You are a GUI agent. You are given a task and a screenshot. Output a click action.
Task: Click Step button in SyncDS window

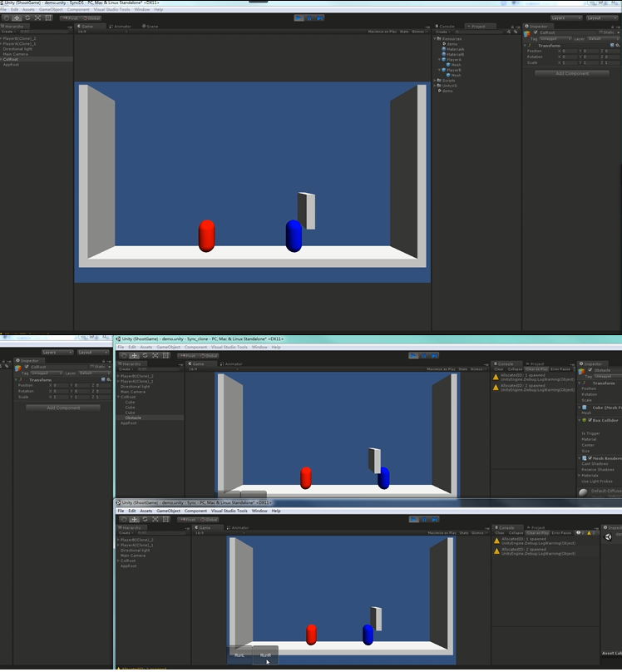click(319, 18)
